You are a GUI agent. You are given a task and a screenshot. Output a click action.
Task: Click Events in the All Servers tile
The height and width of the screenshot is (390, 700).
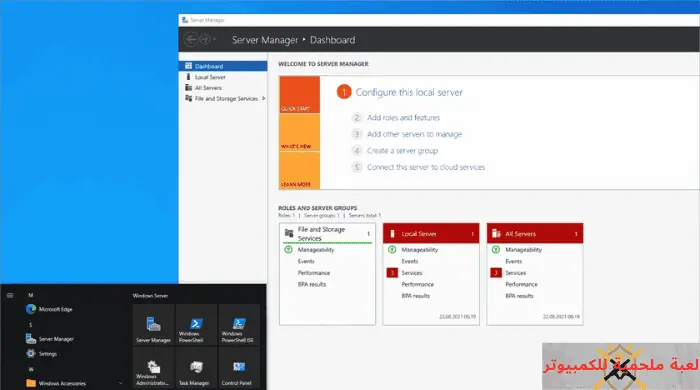pos(513,261)
